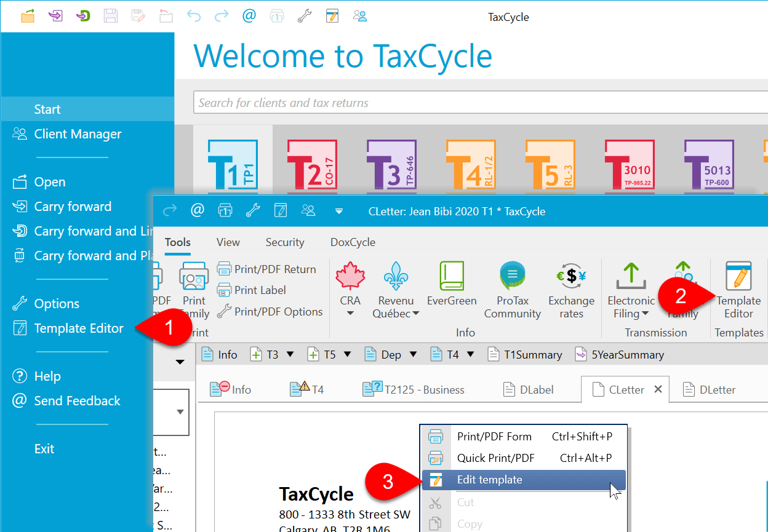The height and width of the screenshot is (532, 768).
Task: Click the @ icon in CLetter window toolbar
Action: click(197, 211)
